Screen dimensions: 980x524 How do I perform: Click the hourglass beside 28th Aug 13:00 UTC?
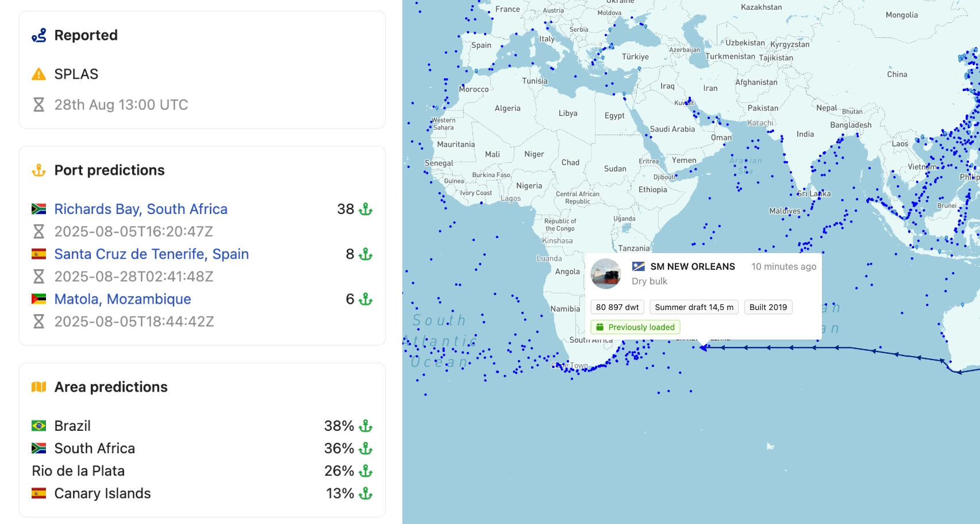pos(39,105)
